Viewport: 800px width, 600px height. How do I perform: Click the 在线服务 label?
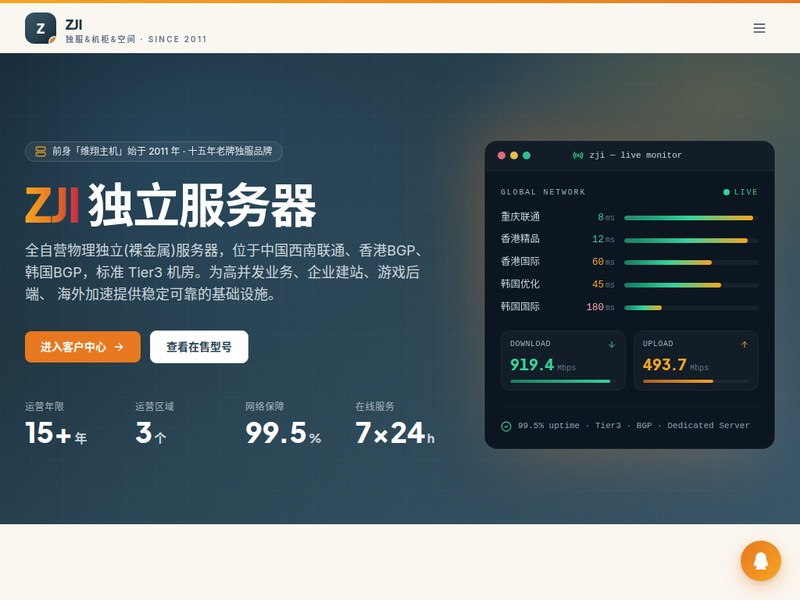coord(375,407)
